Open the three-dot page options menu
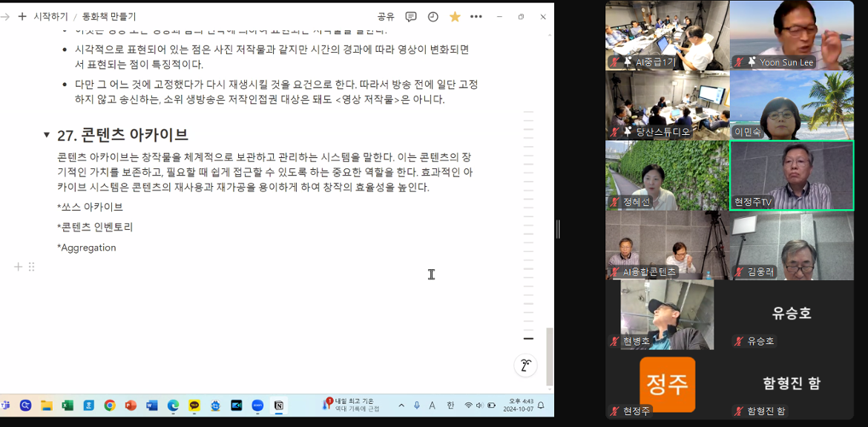Viewport: 868px width, 427px height. click(x=476, y=16)
